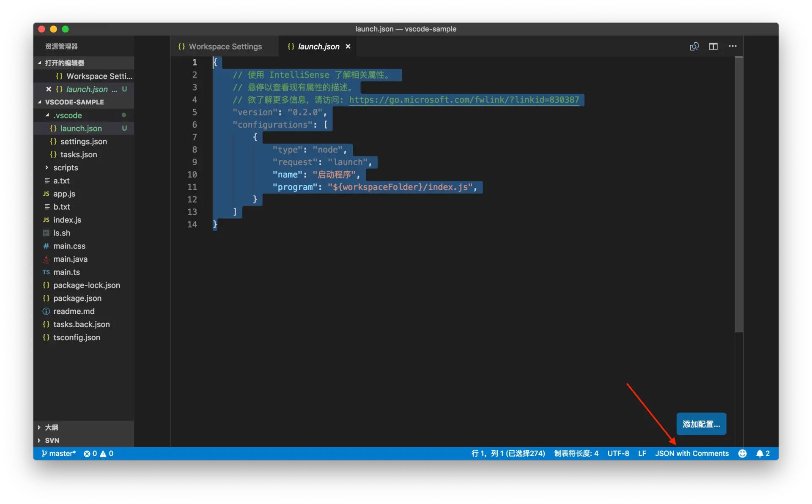
Task: Open errors and warnings count indicator
Action: click(x=98, y=453)
